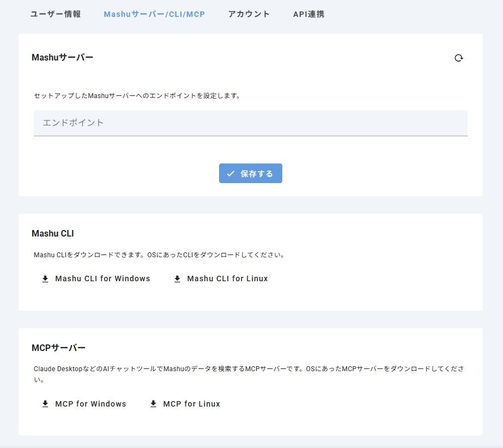Click download icon beside MCP for Windows
The height and width of the screenshot is (448, 503).
pyautogui.click(x=45, y=404)
